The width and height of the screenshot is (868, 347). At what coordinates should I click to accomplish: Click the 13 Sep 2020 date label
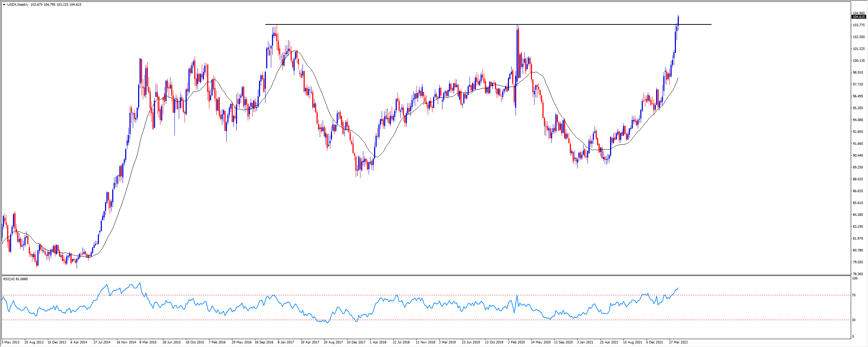tap(563, 342)
